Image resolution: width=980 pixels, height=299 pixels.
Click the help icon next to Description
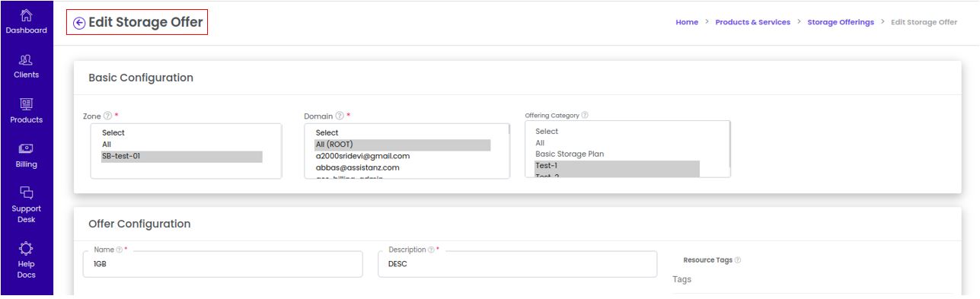click(x=431, y=250)
